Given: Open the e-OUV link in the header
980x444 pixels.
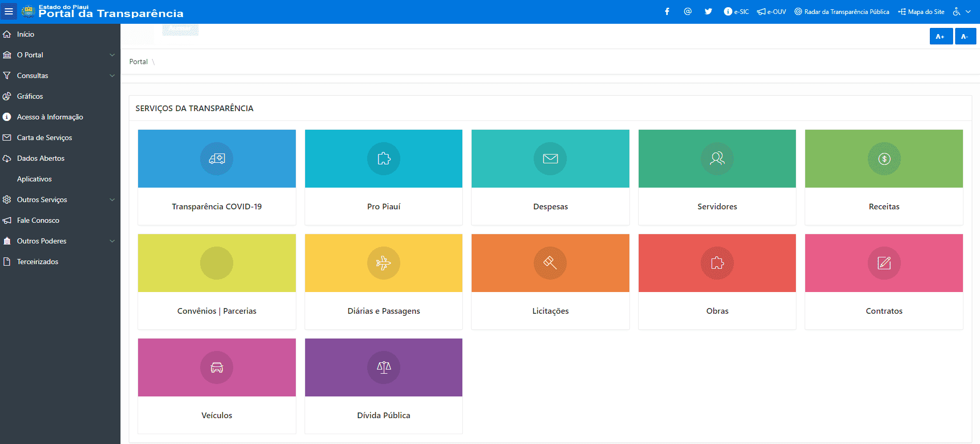Looking at the screenshot, I should coord(772,11).
